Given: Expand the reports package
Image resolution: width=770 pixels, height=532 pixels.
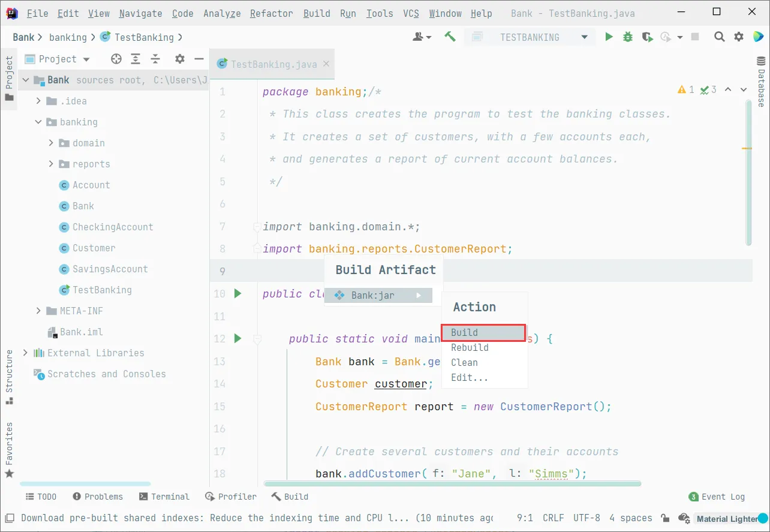Looking at the screenshot, I should 52,164.
